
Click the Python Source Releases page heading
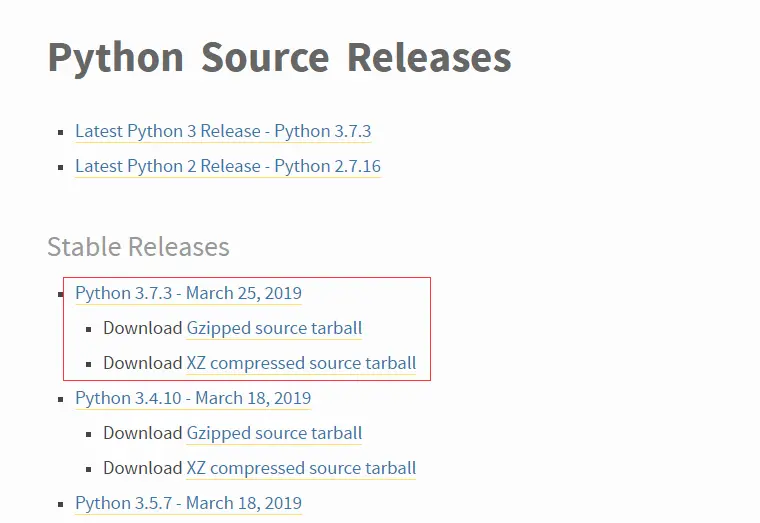(279, 58)
